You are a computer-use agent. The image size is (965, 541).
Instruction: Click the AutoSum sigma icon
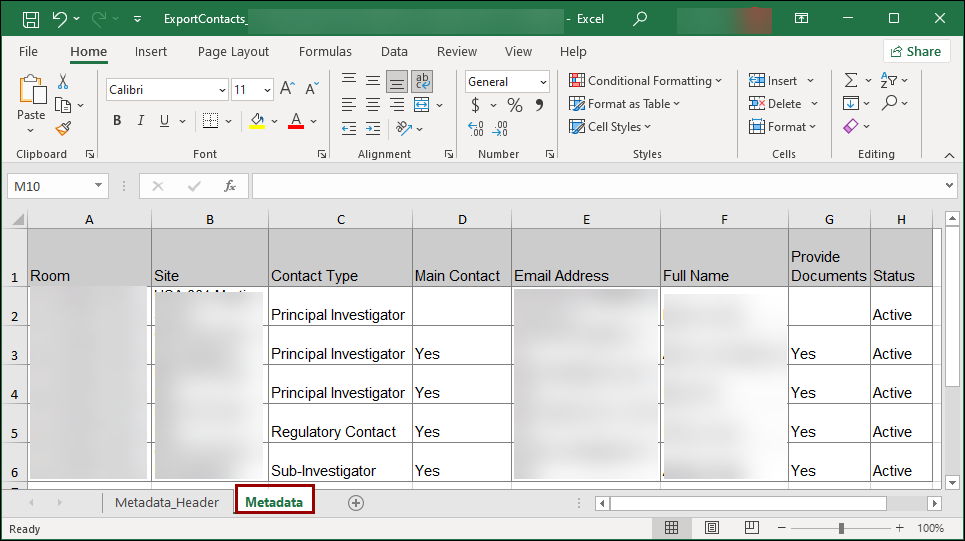[x=851, y=81]
